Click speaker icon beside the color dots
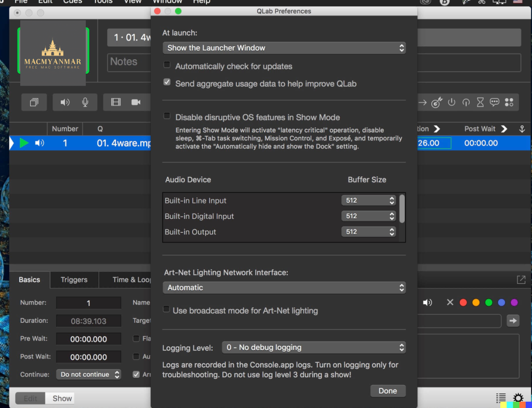 428,302
